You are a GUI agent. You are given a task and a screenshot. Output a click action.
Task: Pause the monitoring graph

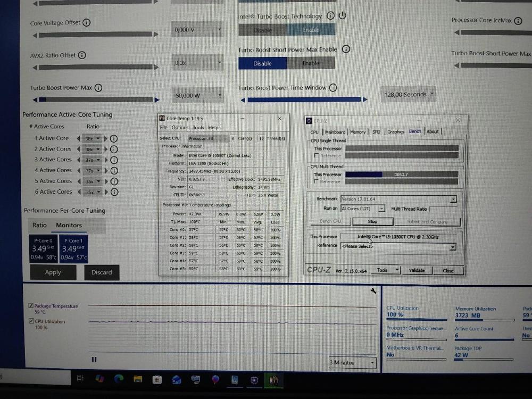coord(94,359)
